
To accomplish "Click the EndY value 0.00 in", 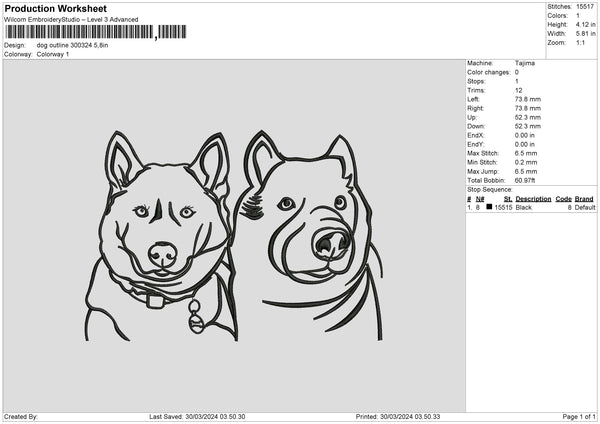I will 525,144.
